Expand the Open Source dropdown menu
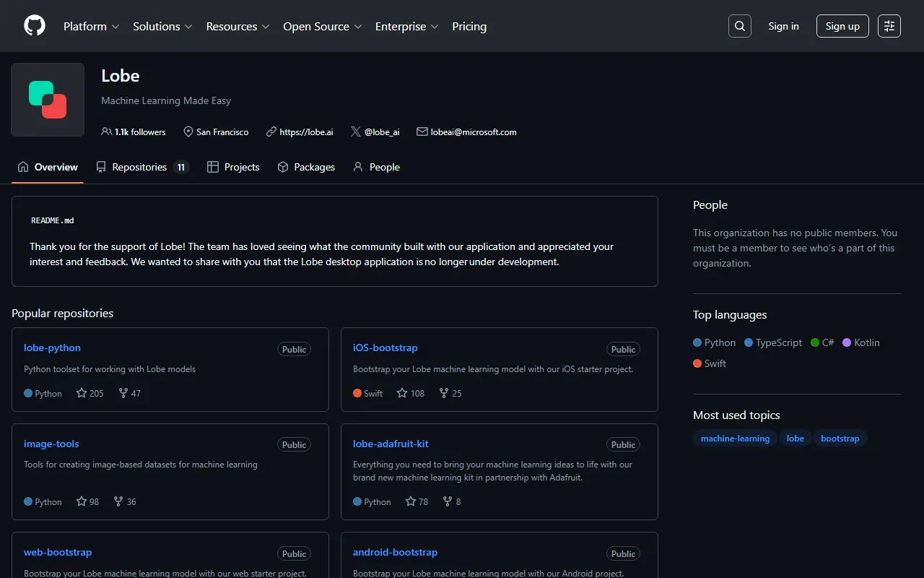Viewport: 924px width, 578px height. coord(322,26)
